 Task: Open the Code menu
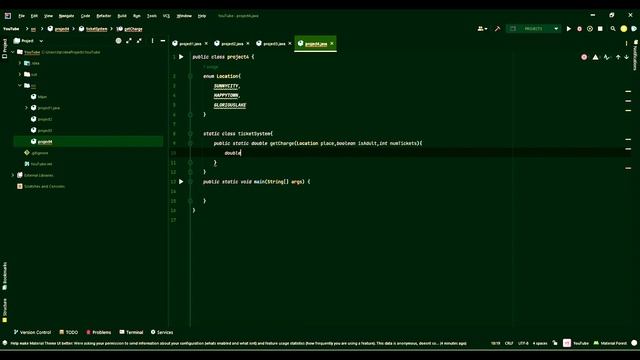coord(85,16)
